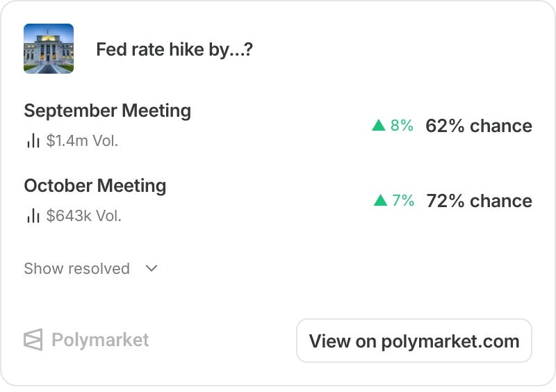Open View on polymarket.com button
The width and height of the screenshot is (556, 392).
[x=414, y=341]
